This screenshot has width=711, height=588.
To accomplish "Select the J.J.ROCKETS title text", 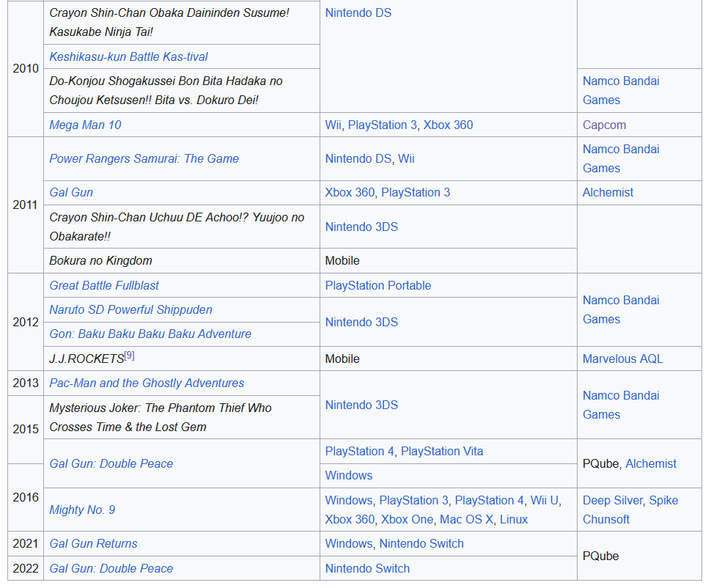I will point(86,359).
